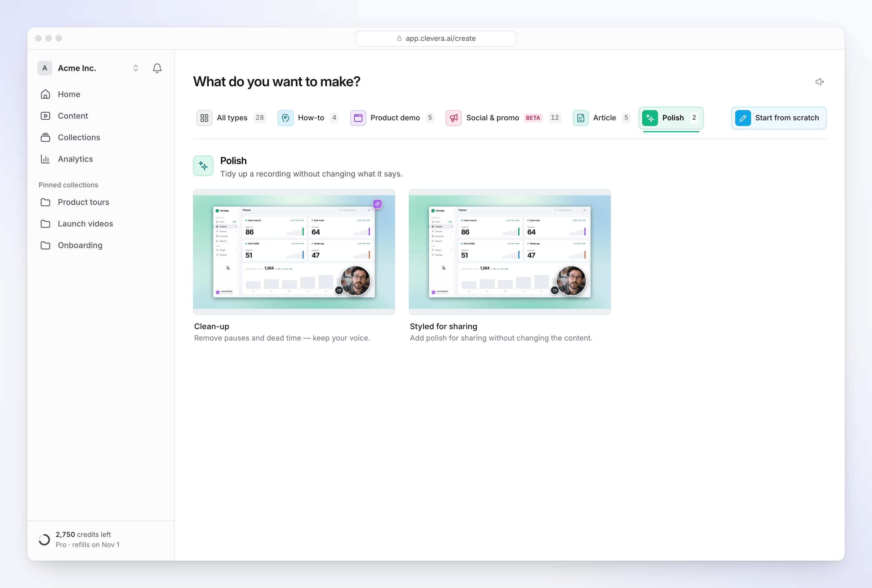Click the BETA badge on Social & promo
The width and height of the screenshot is (872, 588).
point(533,118)
